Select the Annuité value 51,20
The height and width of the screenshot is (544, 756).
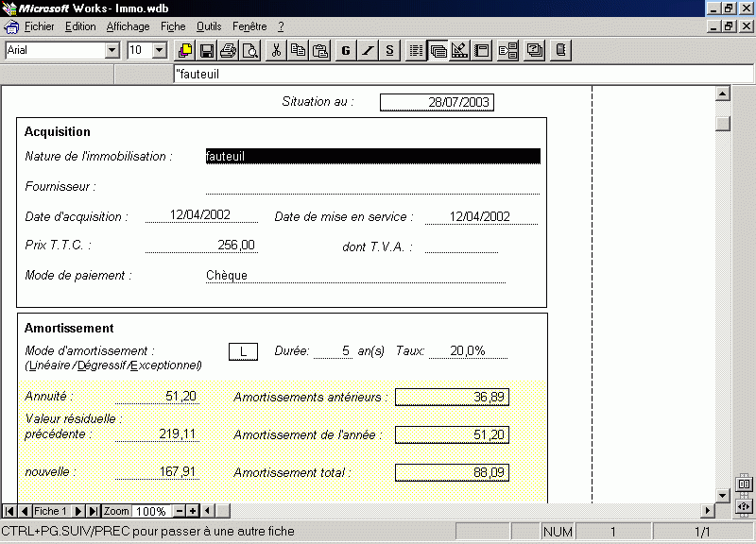tap(157, 396)
